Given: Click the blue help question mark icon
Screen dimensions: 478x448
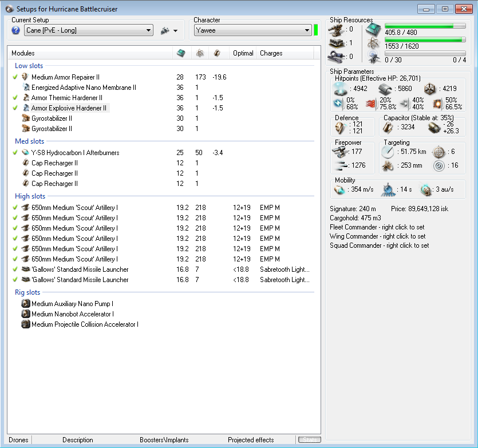Looking at the screenshot, I should (15, 30).
